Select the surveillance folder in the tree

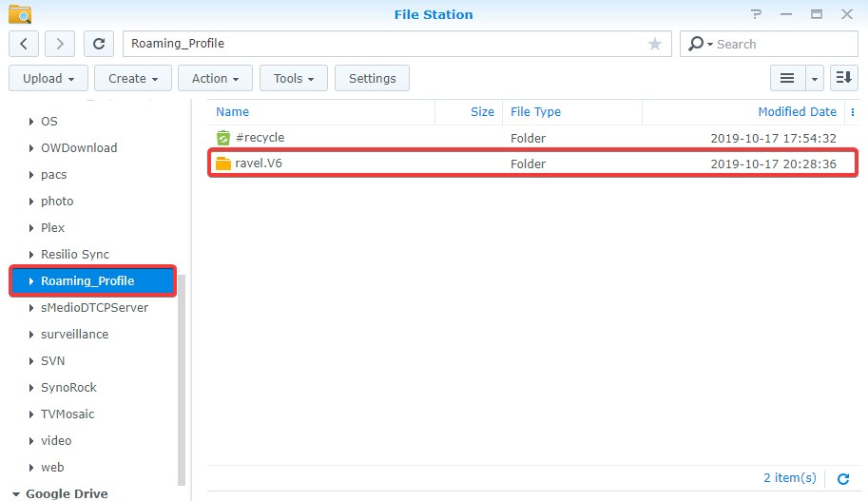(75, 335)
